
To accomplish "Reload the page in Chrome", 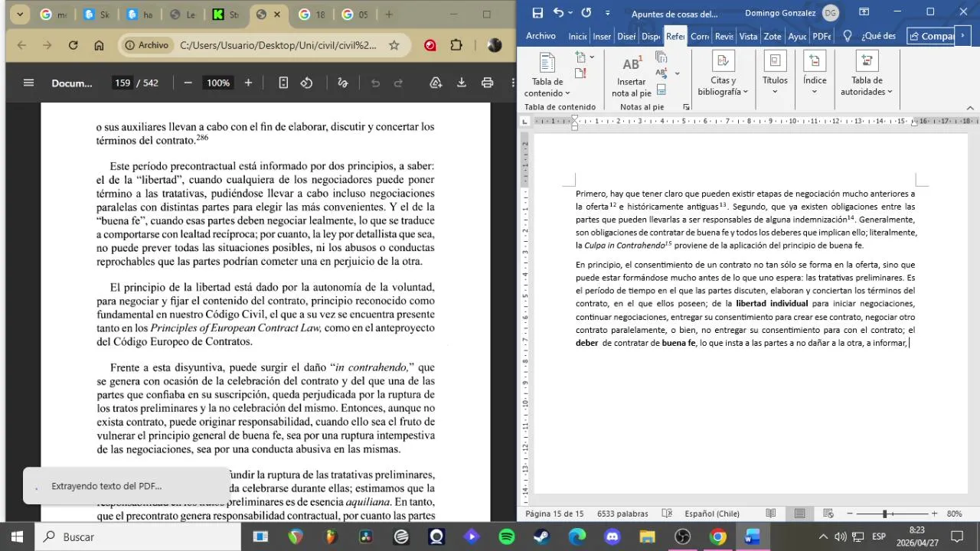I will pos(73,45).
